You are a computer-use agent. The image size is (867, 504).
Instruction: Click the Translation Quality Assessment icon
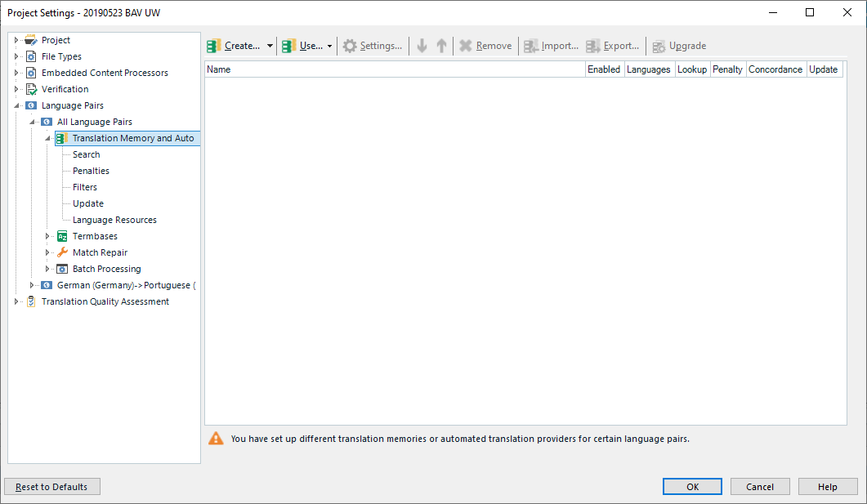tap(31, 301)
